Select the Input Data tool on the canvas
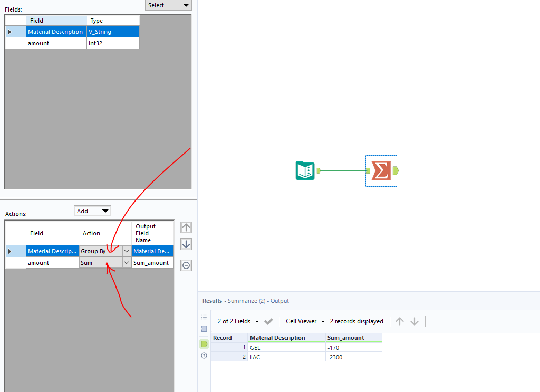Image resolution: width=540 pixels, height=392 pixels. pyautogui.click(x=305, y=170)
